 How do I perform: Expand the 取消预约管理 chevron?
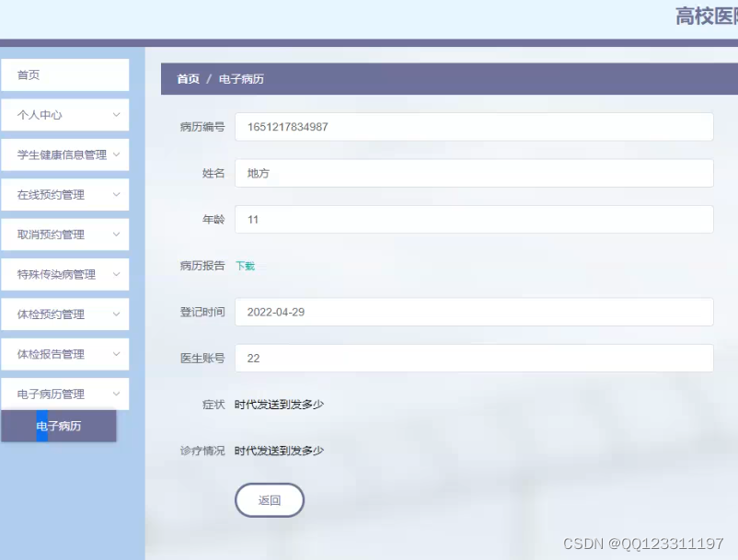[x=116, y=234]
